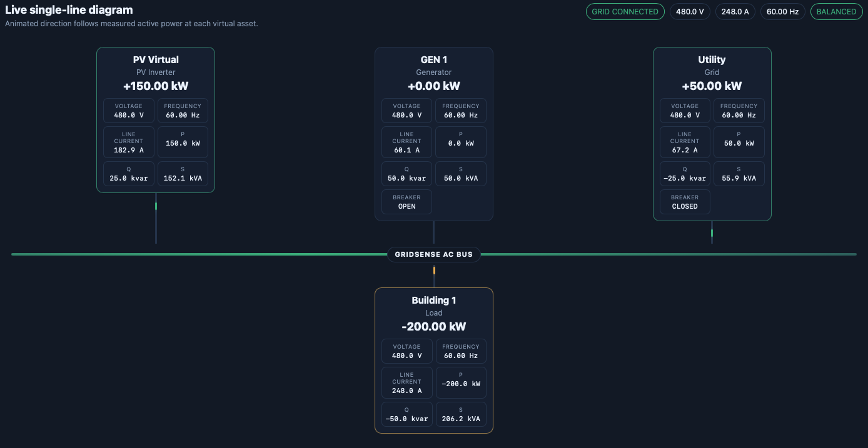This screenshot has width=868, height=448.
Task: Select the BALANCED status pill
Action: point(836,12)
